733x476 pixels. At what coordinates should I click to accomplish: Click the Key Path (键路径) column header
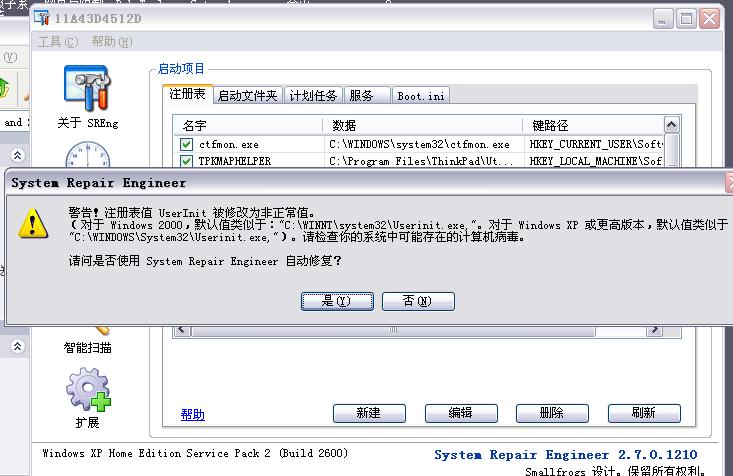(593, 125)
